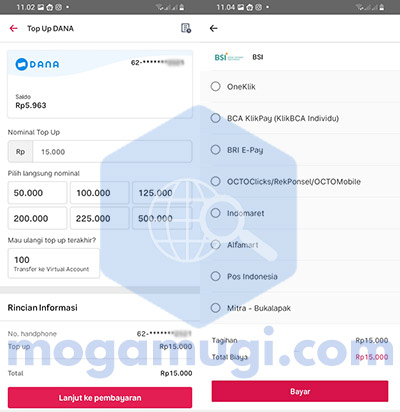Tap back arrow on payment method screen
The image size is (400, 412).
pyautogui.click(x=213, y=28)
